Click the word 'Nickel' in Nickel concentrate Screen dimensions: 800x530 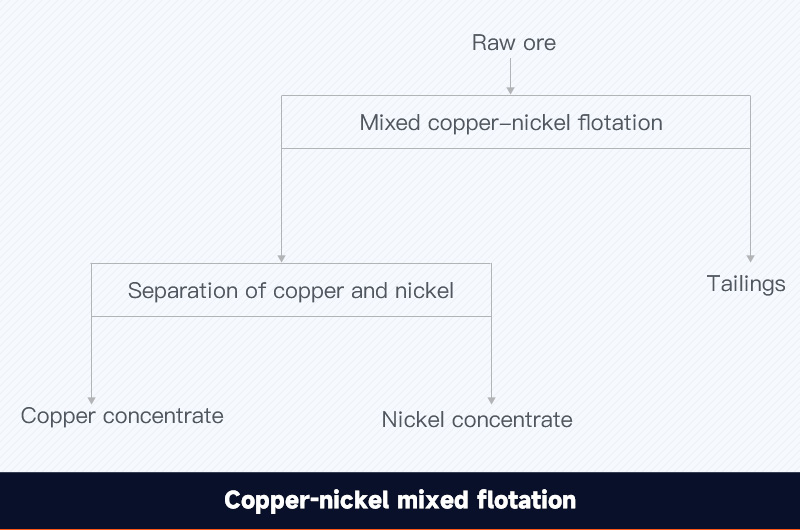click(x=413, y=420)
